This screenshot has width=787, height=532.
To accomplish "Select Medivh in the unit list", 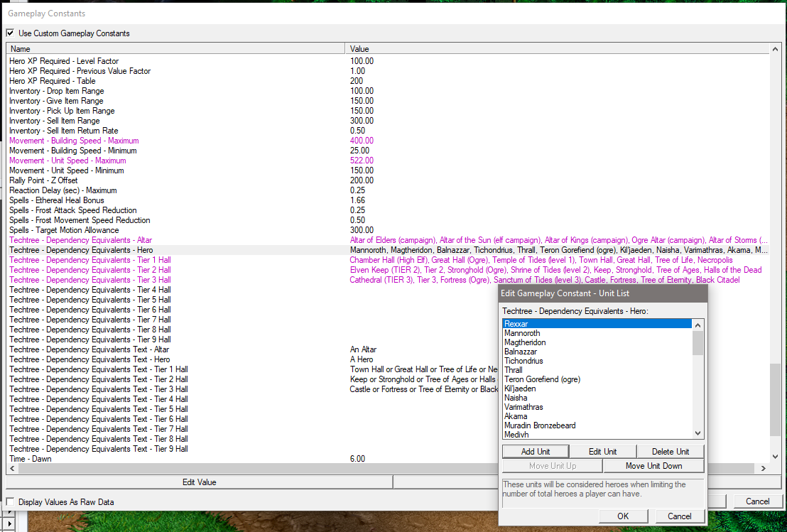I will click(597, 435).
